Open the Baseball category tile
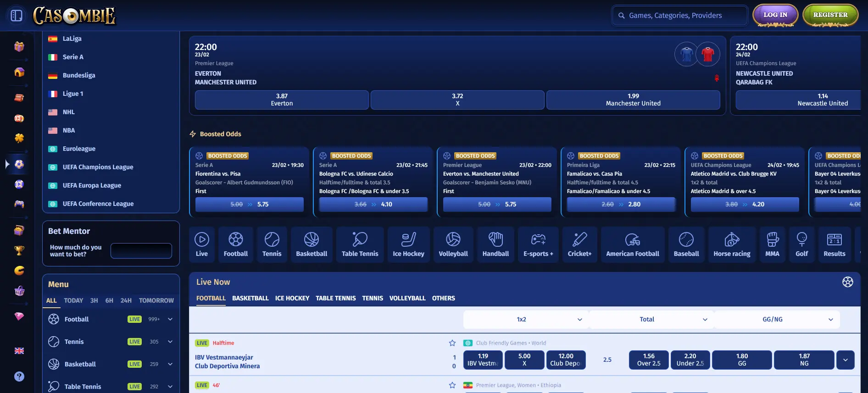868x393 pixels. (x=686, y=244)
